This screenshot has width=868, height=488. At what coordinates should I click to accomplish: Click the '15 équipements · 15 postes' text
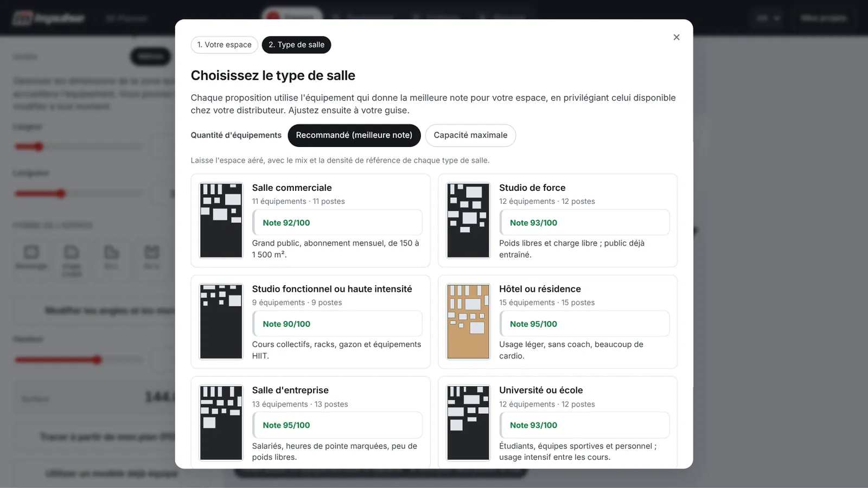pyautogui.click(x=547, y=303)
